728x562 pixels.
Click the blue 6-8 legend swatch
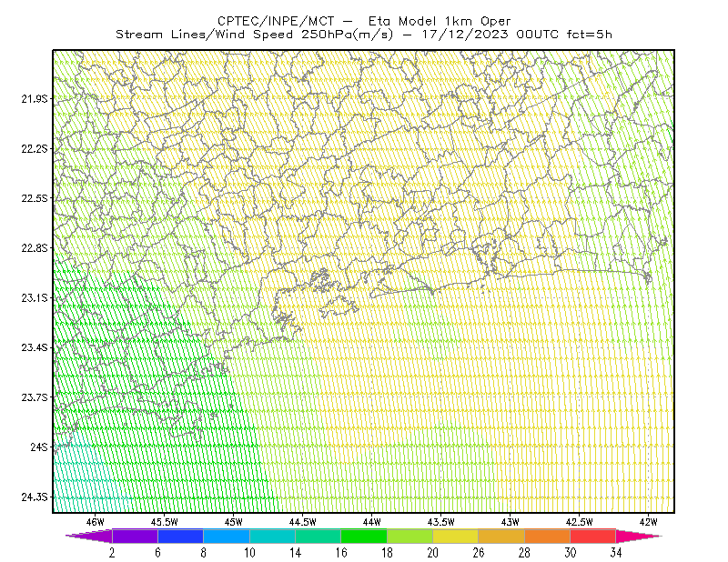(180, 536)
